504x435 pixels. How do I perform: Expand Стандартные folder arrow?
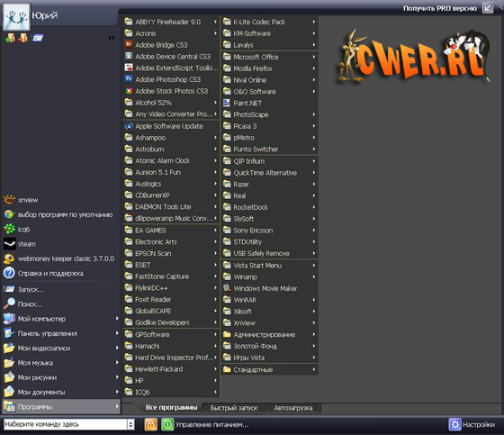click(314, 369)
